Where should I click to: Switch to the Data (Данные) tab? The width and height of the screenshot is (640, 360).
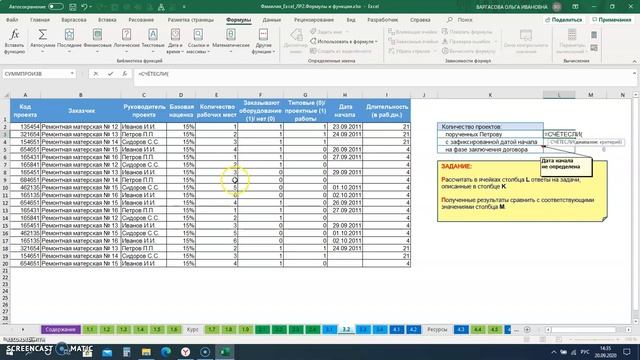point(271,20)
